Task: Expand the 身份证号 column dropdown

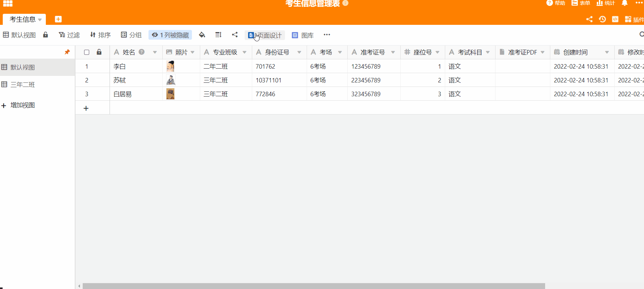Action: coord(299,52)
